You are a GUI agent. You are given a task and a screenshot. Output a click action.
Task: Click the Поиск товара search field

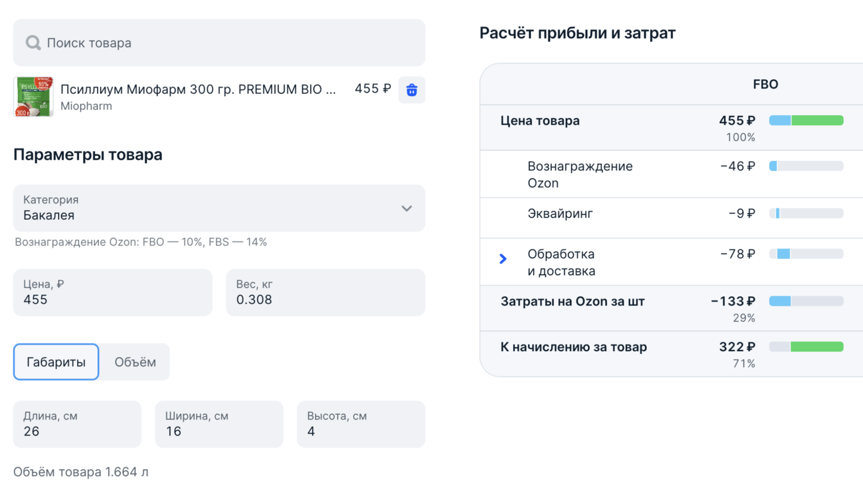coord(230,43)
